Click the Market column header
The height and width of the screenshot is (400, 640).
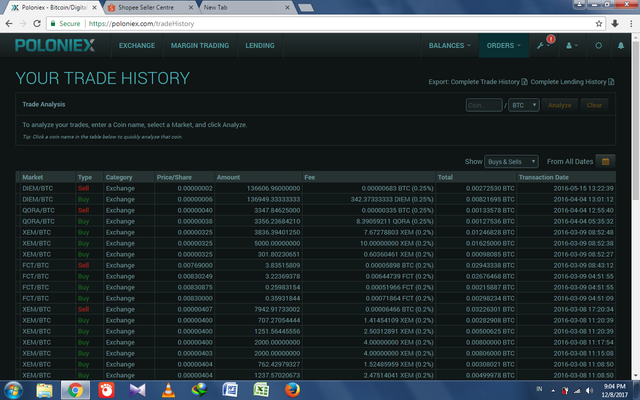(33, 177)
